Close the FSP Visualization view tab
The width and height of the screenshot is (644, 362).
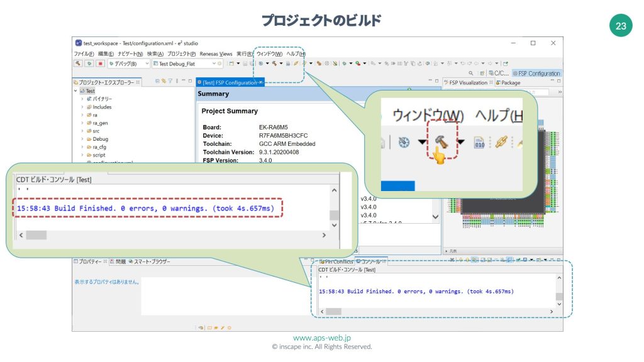[491, 82]
